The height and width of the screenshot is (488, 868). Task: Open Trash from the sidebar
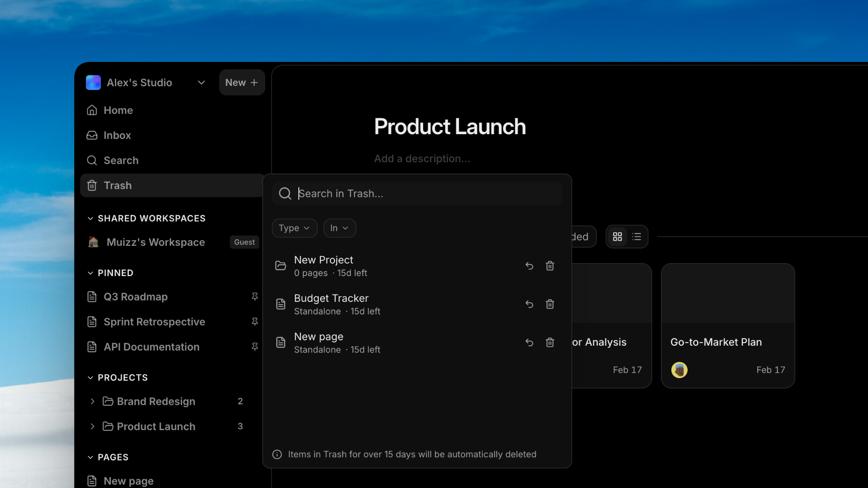pos(118,185)
